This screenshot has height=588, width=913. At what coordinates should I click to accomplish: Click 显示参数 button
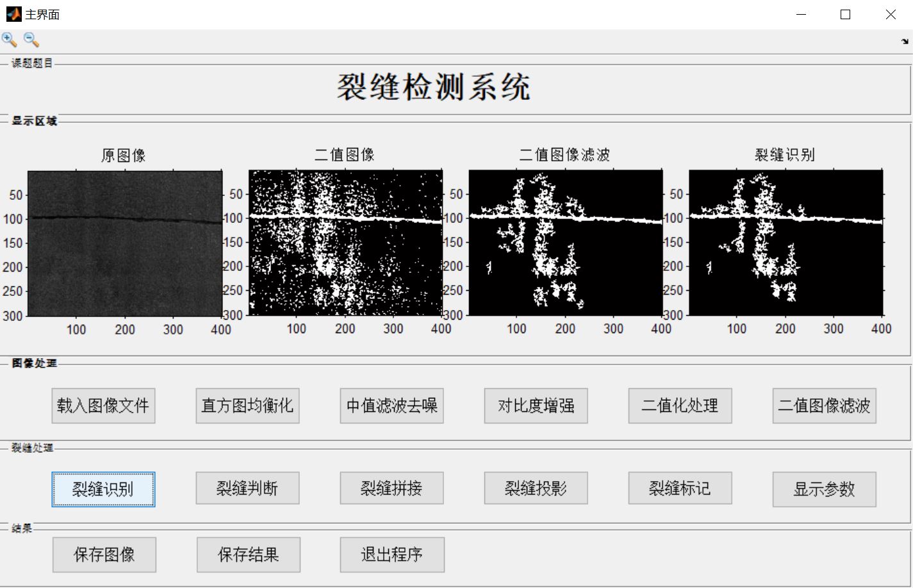(x=824, y=489)
